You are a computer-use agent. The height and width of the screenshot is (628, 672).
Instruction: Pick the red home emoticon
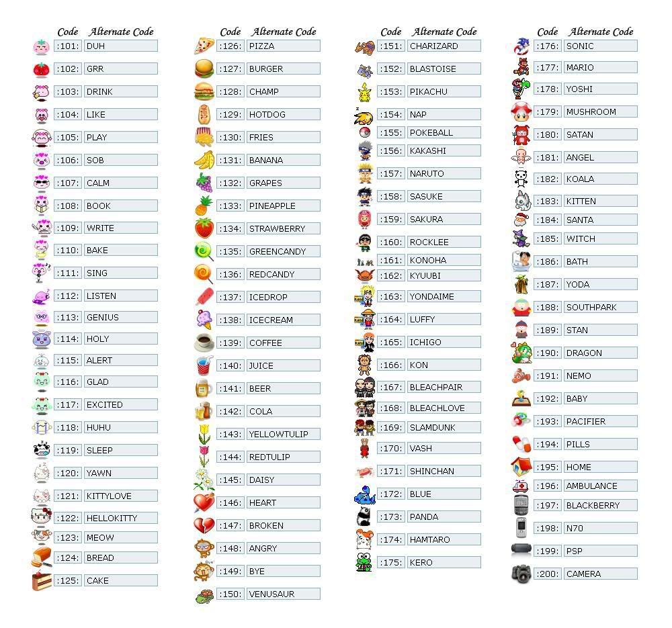click(x=521, y=466)
